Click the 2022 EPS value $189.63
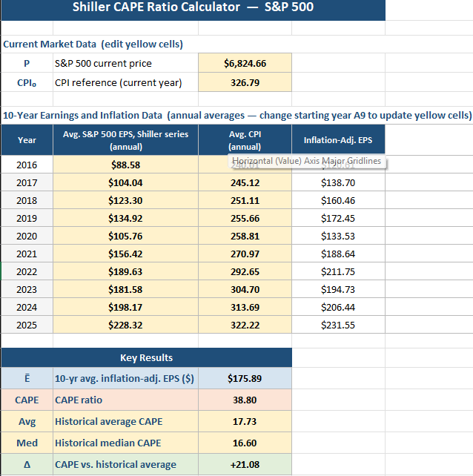The height and width of the screenshot is (476, 473). tap(125, 271)
